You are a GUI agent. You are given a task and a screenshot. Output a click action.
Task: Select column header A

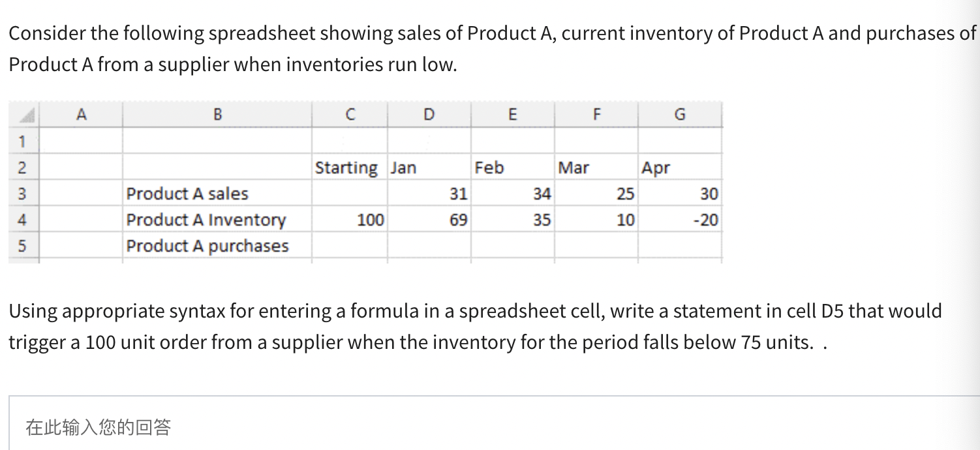coord(81,114)
